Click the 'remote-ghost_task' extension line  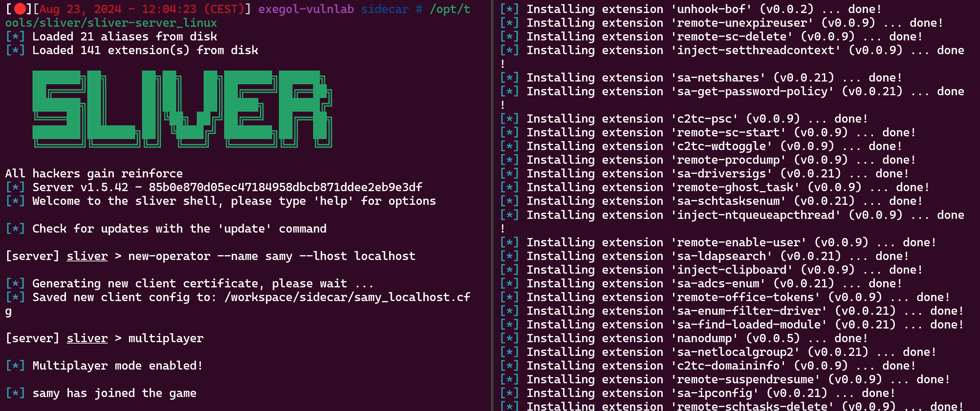(x=714, y=187)
